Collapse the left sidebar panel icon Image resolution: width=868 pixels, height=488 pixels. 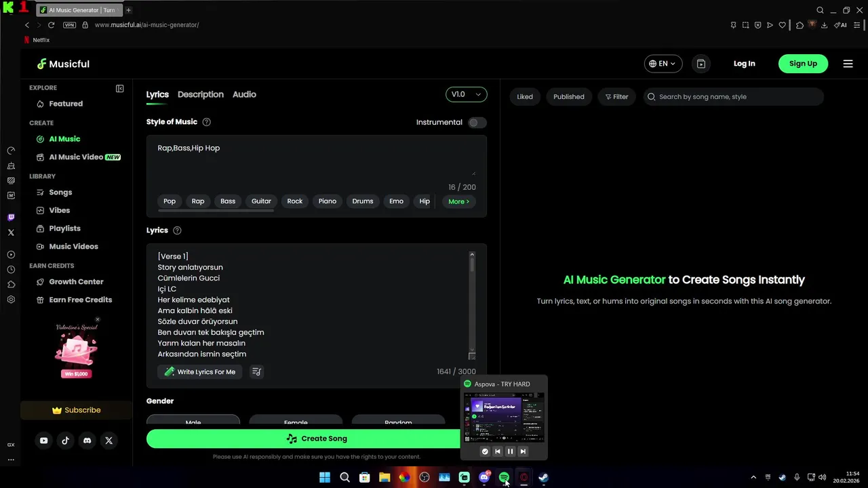click(120, 88)
